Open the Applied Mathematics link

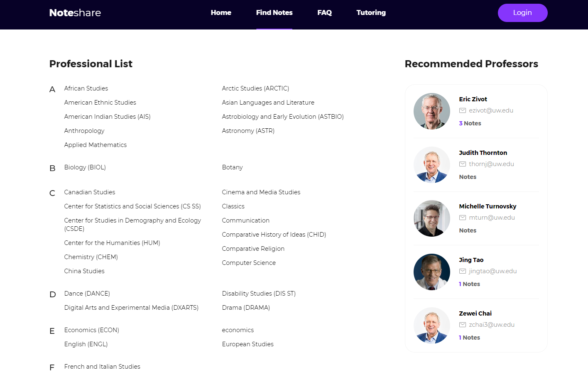(96, 145)
